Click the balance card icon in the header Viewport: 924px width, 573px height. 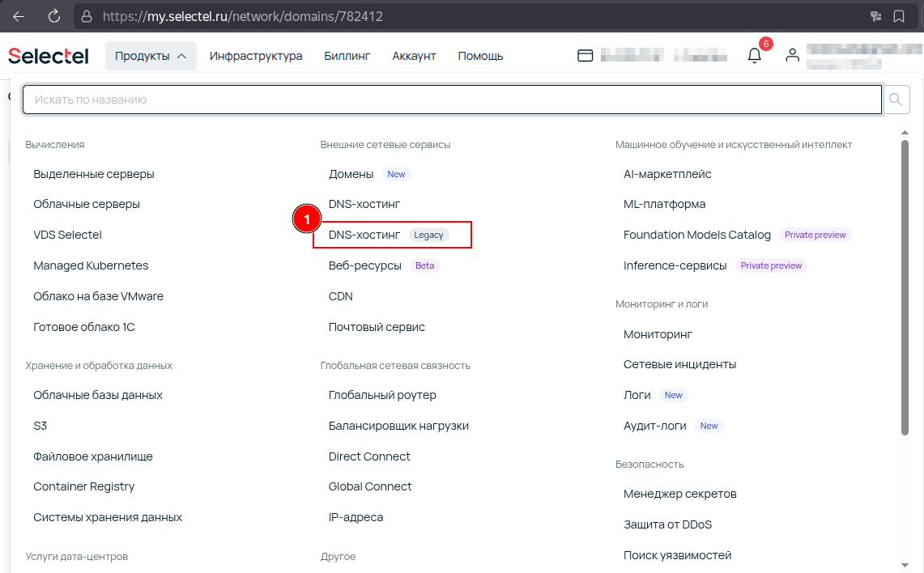(x=585, y=55)
